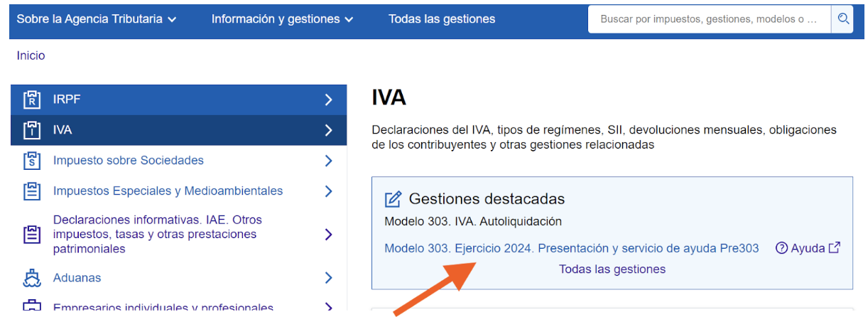The image size is (868, 327).
Task: Select Impuestos Especiales y Medioambientales item
Action: [x=179, y=191]
